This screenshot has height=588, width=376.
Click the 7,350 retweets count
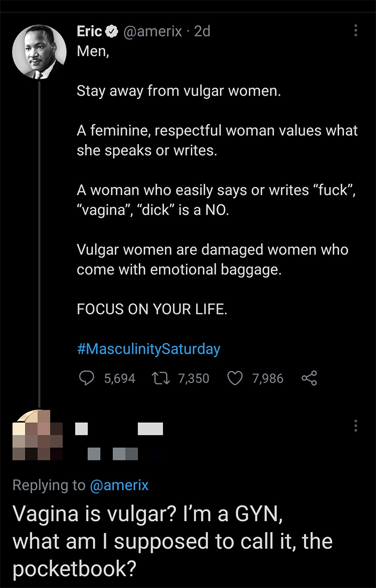click(x=193, y=379)
